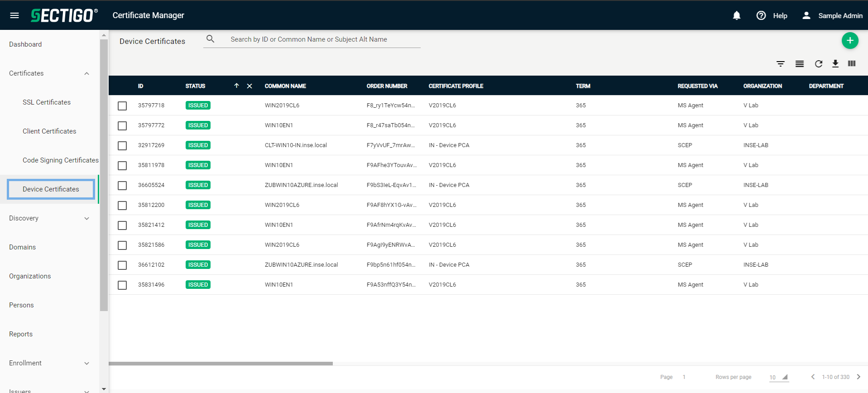Select checkbox for certificate 36612102
Viewport: 868px width, 393px height.
[122, 265]
